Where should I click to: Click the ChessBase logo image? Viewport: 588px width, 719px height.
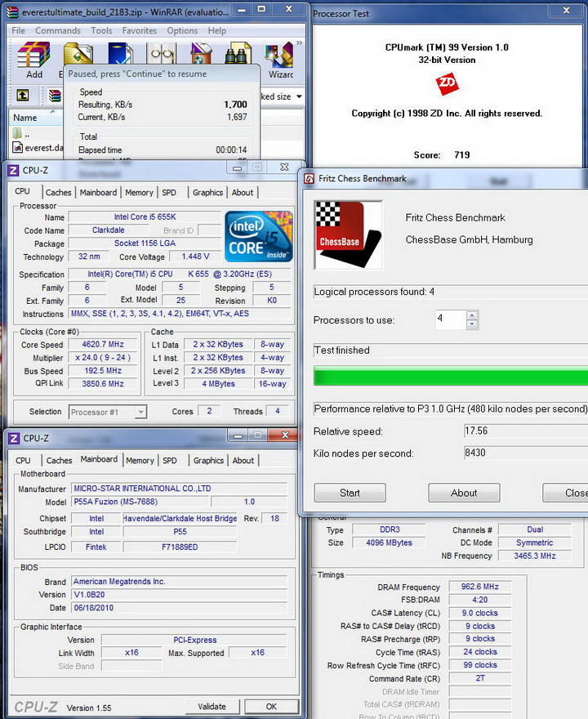pos(349,235)
